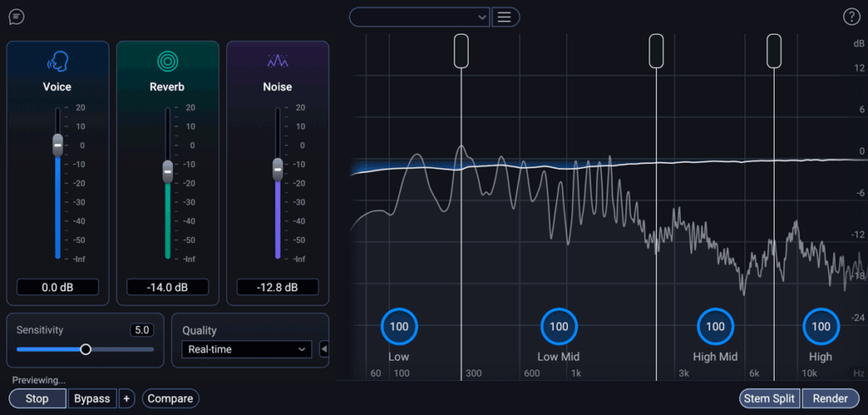868x415 pixels.
Task: Open the preset list hamburger menu
Action: coord(506,17)
